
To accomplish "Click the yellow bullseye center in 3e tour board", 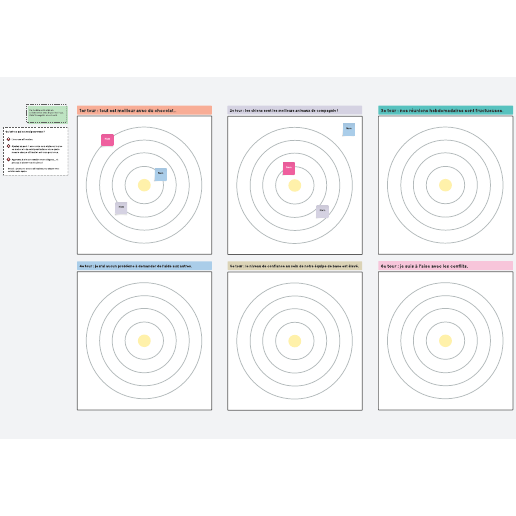I will tap(445, 185).
